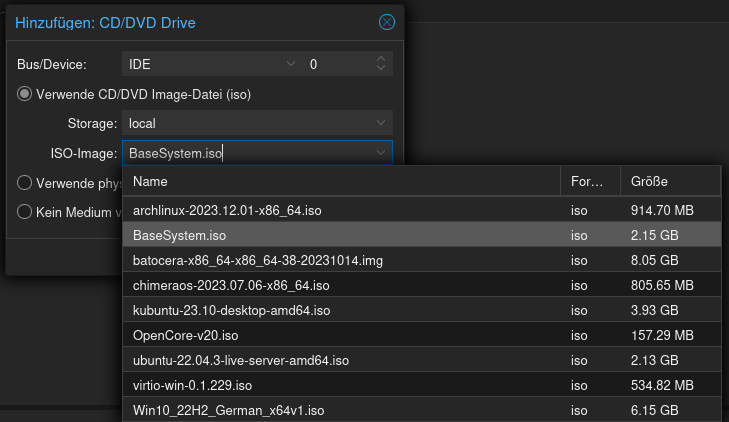Select chimeraos-2023.07.06-x86_64.iso image
729x422 pixels.
[231, 286]
